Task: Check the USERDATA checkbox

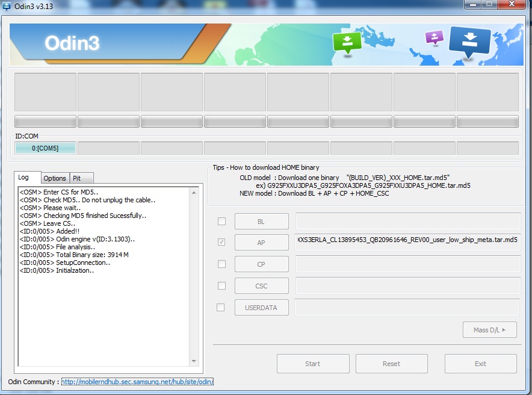Action: (221, 307)
